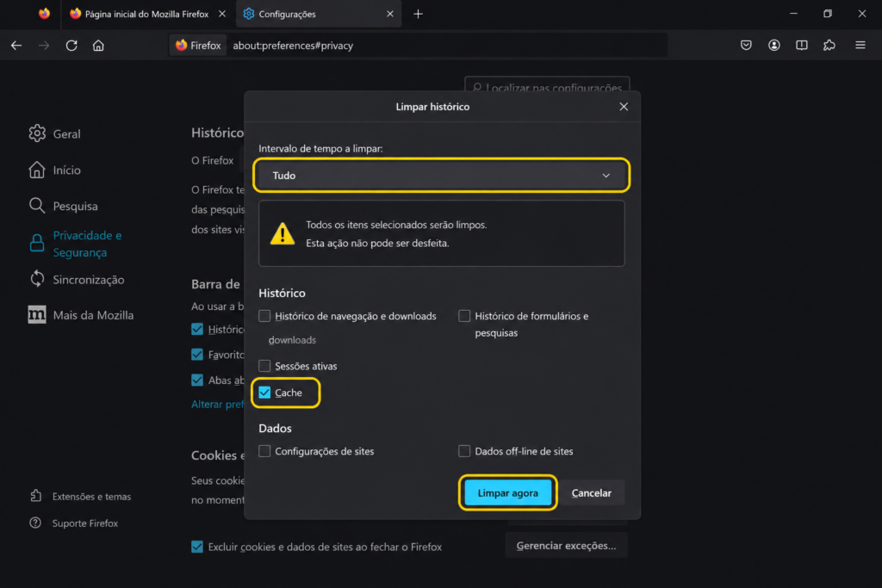The height and width of the screenshot is (588, 882).
Task: Open Privacidade e Segurança category
Action: pos(87,244)
